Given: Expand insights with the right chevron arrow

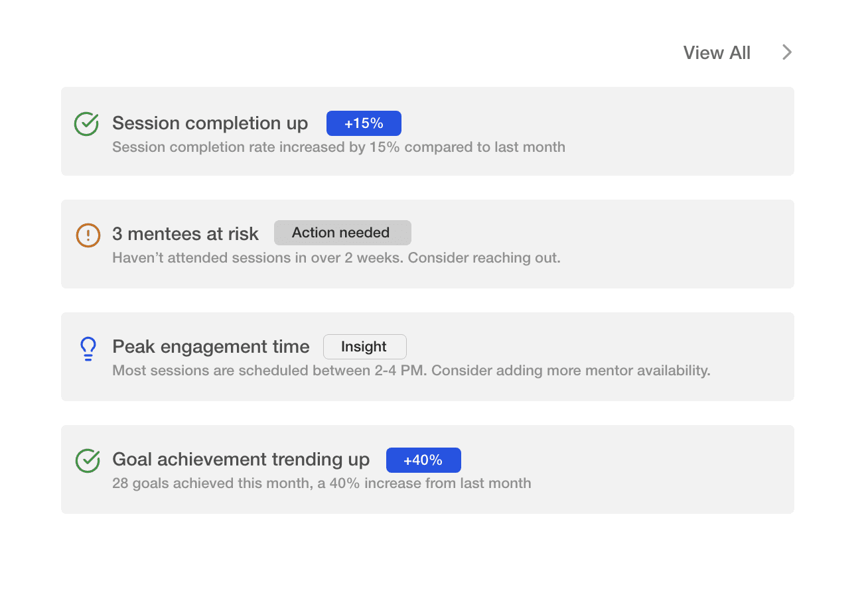Looking at the screenshot, I should tap(787, 52).
